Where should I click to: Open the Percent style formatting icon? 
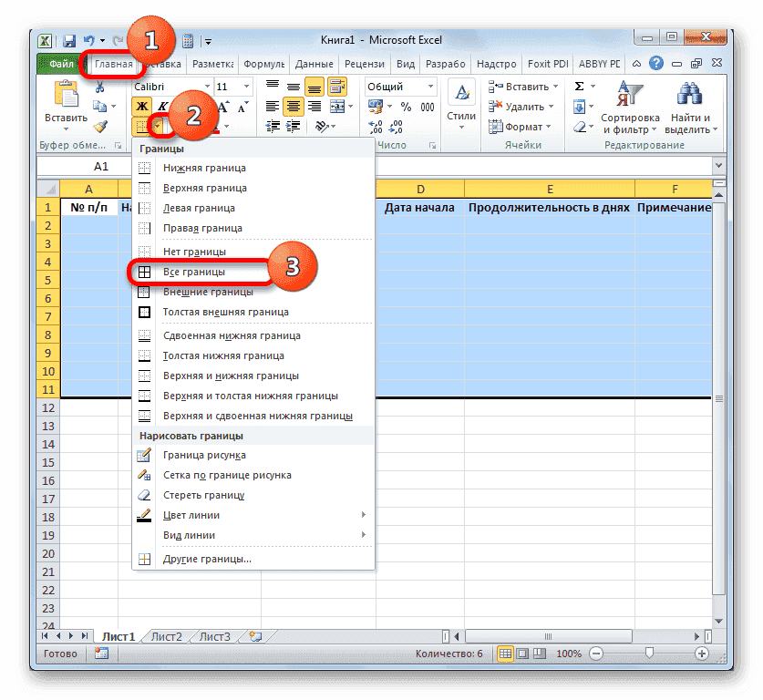pyautogui.click(x=406, y=106)
